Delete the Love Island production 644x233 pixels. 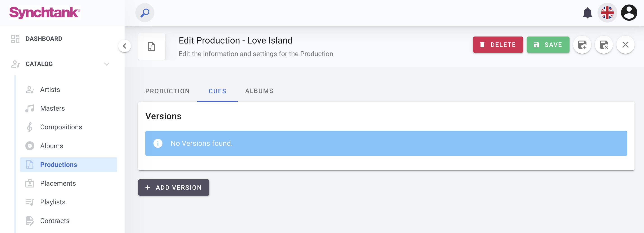498,45
